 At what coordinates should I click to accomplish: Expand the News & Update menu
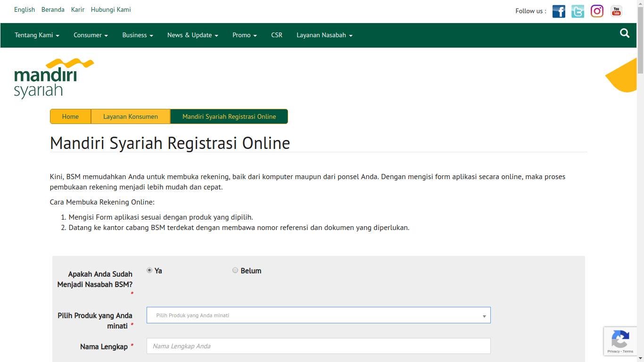(x=193, y=35)
